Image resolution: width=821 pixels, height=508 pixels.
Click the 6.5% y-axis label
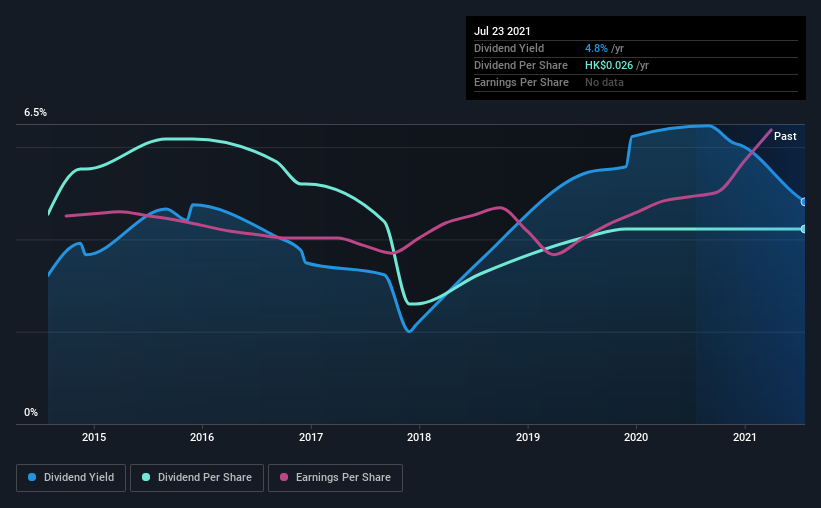click(x=35, y=113)
